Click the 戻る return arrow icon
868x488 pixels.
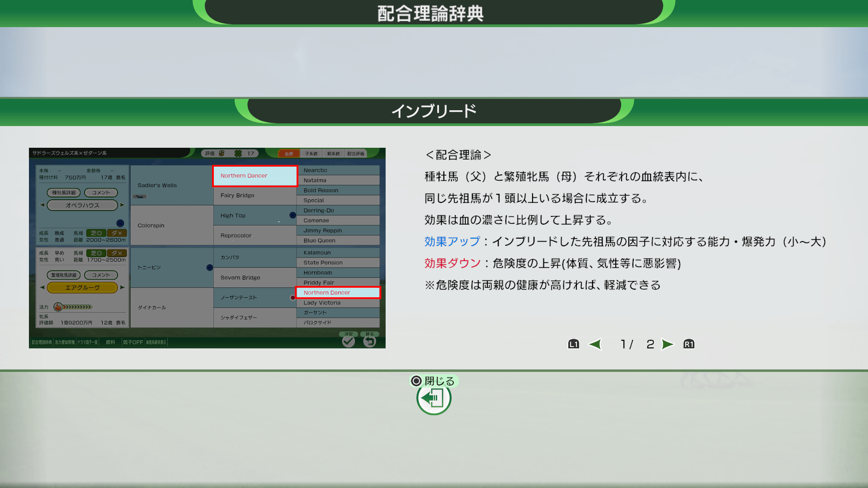pos(369,342)
